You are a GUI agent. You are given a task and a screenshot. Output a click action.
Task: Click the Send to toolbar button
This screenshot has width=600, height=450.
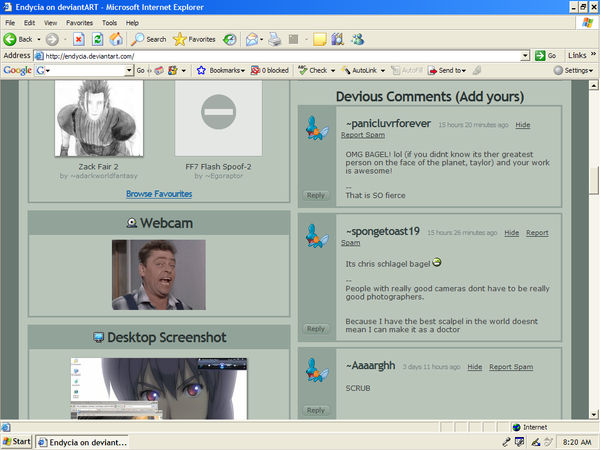(x=447, y=70)
